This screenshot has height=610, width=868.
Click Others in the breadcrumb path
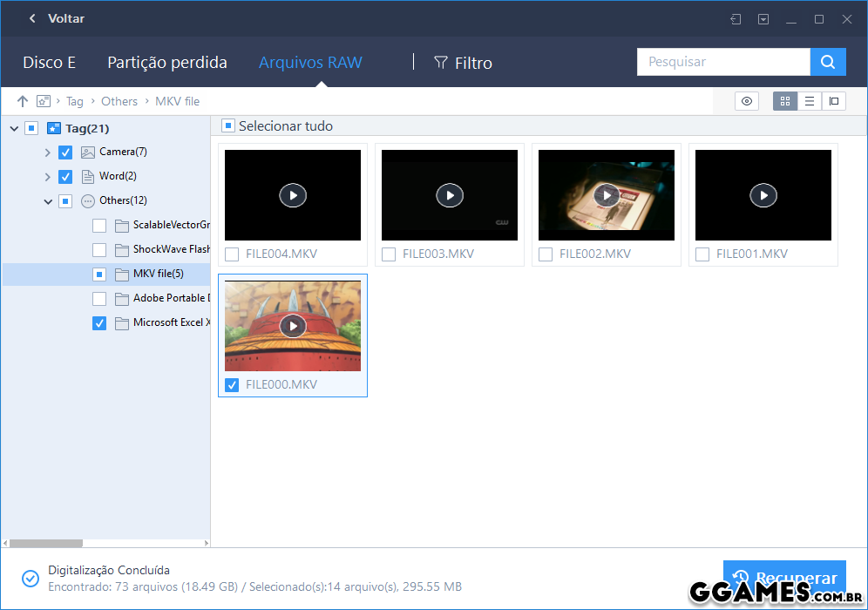[x=119, y=101]
